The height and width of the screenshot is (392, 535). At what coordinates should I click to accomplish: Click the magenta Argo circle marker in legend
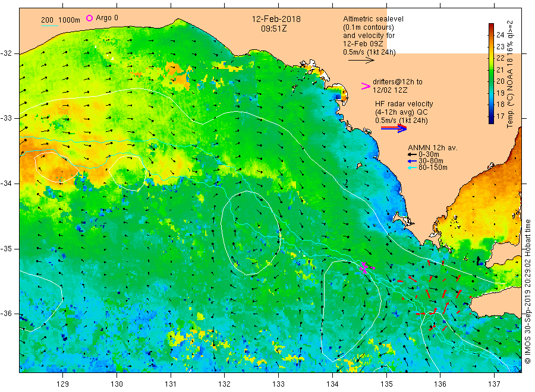pos(89,18)
